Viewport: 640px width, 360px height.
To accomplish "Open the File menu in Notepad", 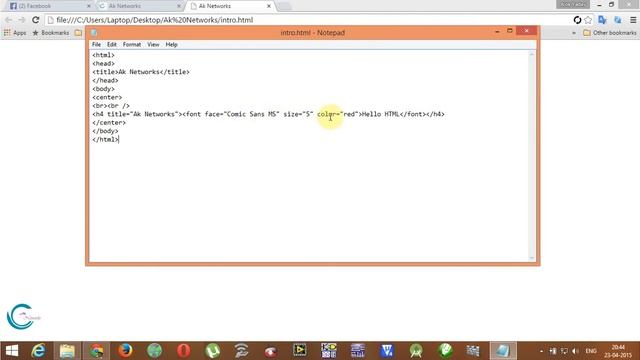I will pyautogui.click(x=96, y=44).
